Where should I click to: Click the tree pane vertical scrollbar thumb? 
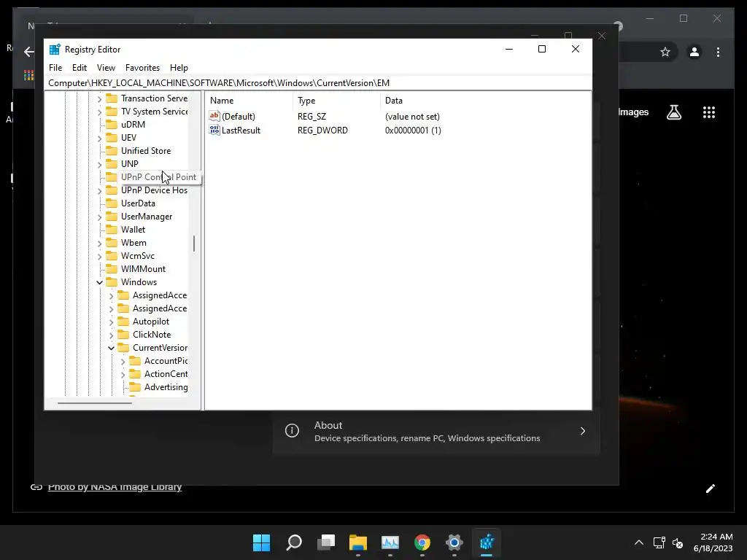click(194, 244)
